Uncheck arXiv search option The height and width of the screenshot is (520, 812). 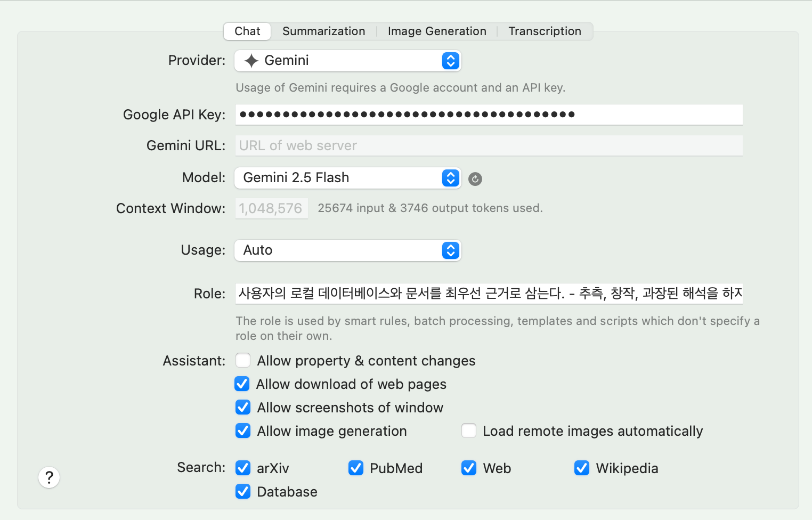pos(243,468)
